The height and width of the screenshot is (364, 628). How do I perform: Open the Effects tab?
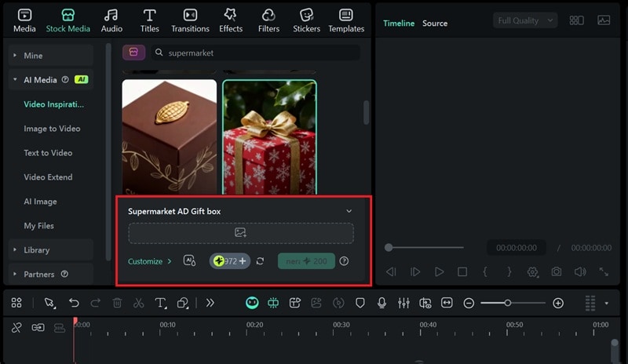tap(231, 21)
